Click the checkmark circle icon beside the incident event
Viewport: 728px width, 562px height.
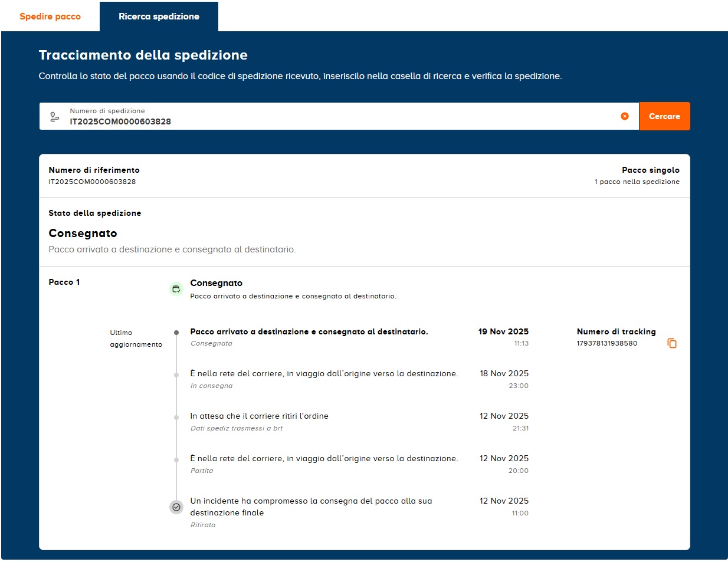point(176,507)
